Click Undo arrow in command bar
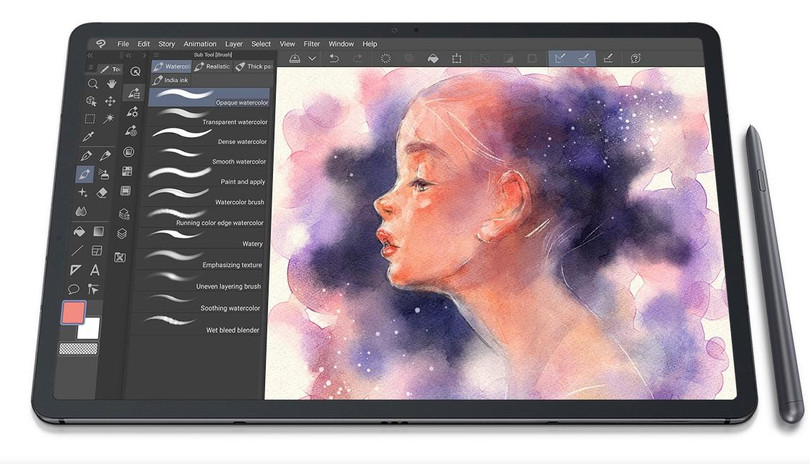The height and width of the screenshot is (464, 810). click(x=334, y=58)
